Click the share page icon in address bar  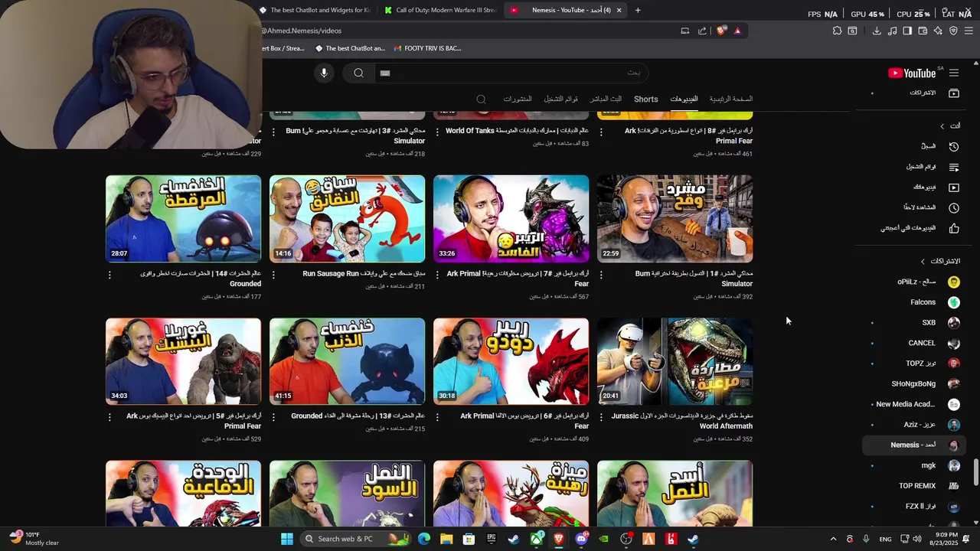click(702, 31)
